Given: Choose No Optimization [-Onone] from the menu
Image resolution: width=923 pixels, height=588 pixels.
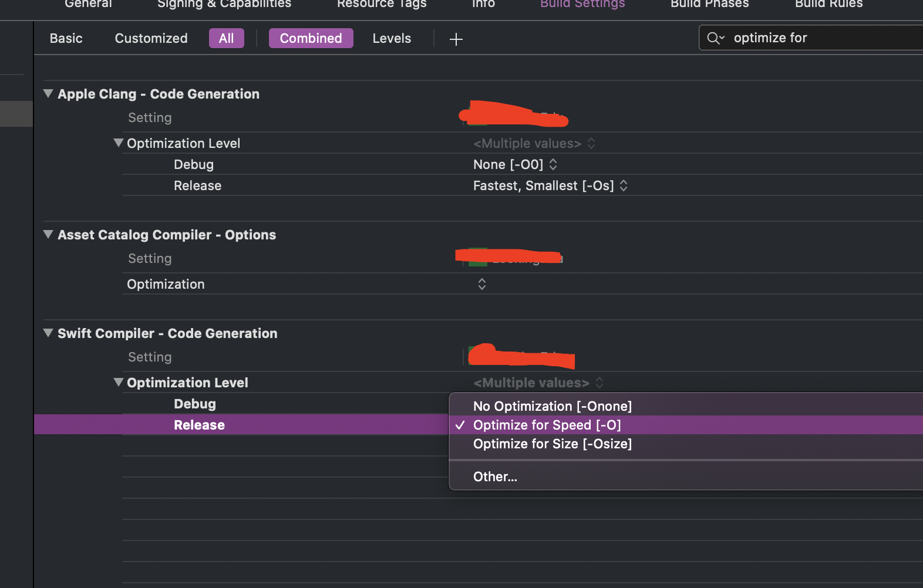Looking at the screenshot, I should coord(552,406).
